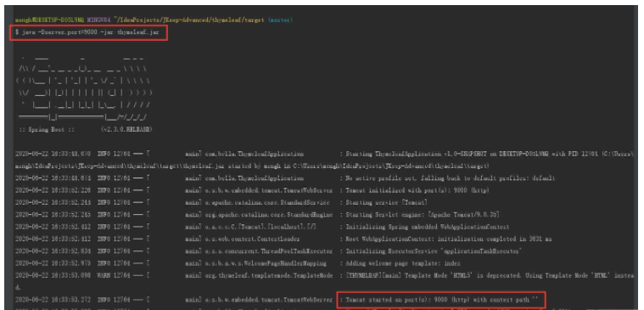This screenshot has height=310, width=644.
Task: Click the wrapped 'thymeleaf.jar started by mengh' line
Action: (252, 166)
